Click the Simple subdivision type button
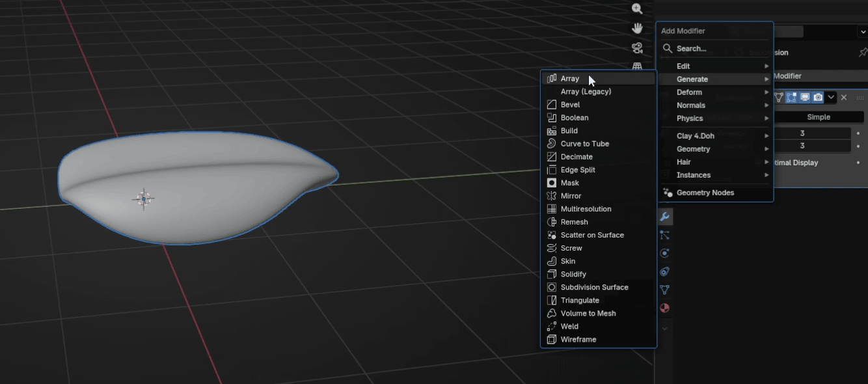868x384 pixels. point(818,117)
